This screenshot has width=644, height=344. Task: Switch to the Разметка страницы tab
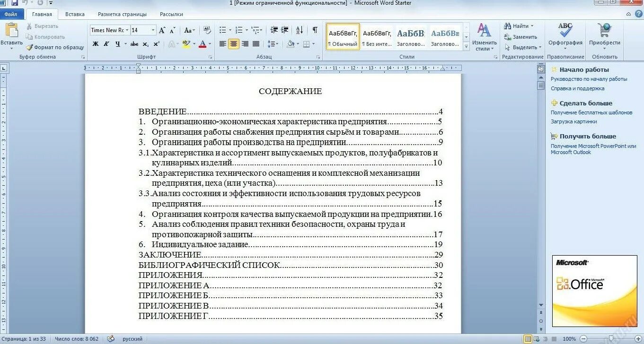pos(122,14)
